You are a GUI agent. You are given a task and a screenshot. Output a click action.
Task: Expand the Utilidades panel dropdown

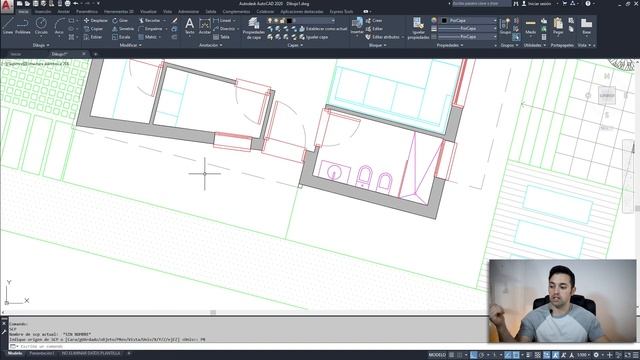pyautogui.click(x=535, y=45)
